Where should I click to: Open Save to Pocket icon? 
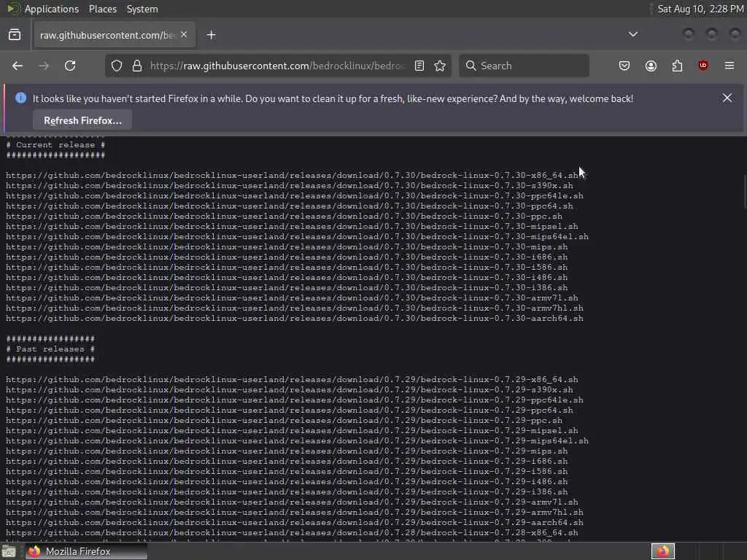click(x=624, y=66)
